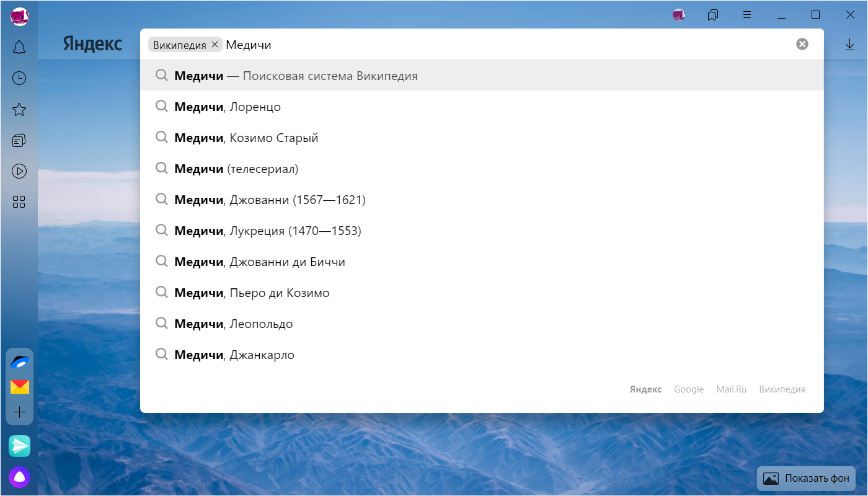
Task: Open bookmarks star icon in sidebar
Action: tap(19, 110)
